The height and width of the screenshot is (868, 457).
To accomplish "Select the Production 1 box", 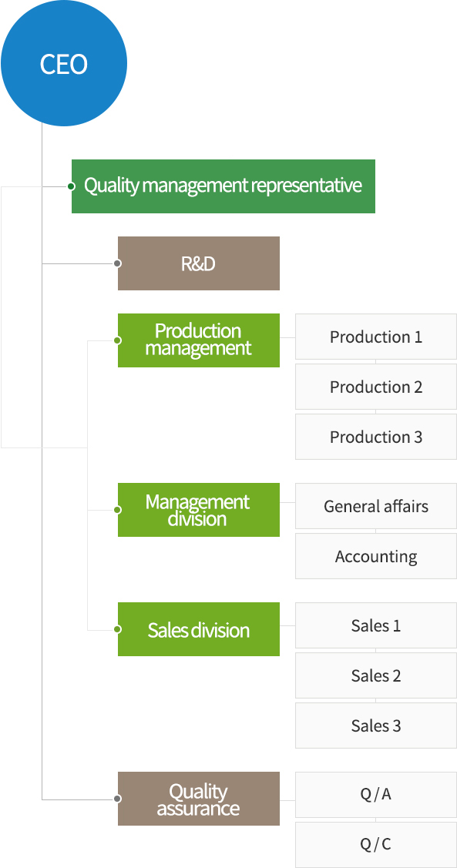I will pyautogui.click(x=376, y=337).
